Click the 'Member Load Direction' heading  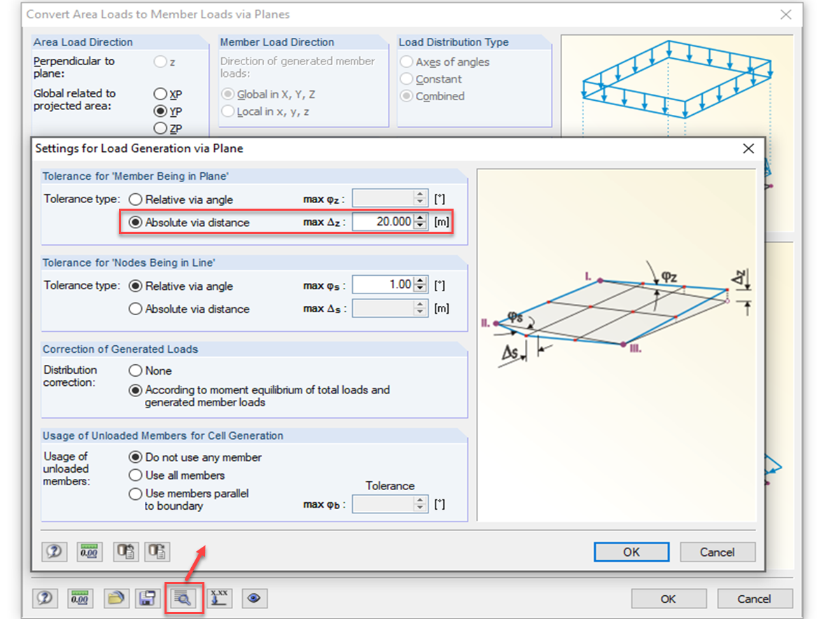coord(277,42)
